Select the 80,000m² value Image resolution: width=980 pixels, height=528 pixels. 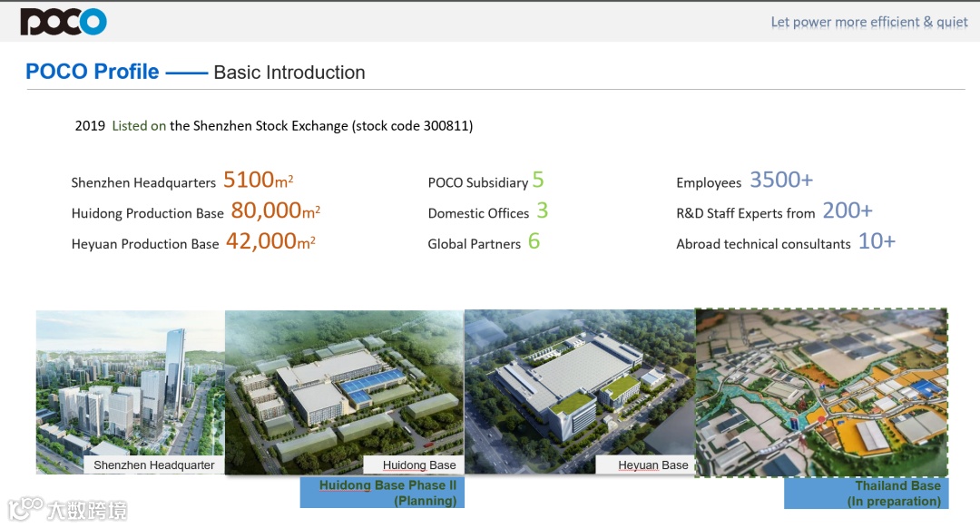(x=276, y=210)
